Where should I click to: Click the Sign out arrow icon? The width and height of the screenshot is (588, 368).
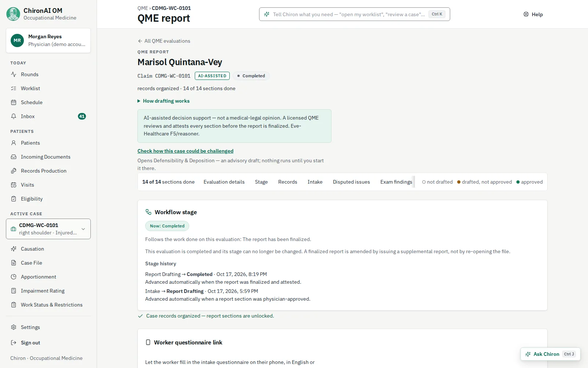(14, 343)
